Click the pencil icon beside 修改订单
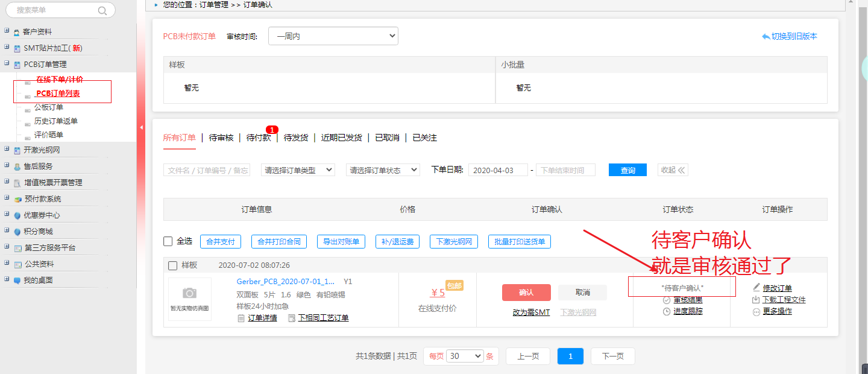The width and height of the screenshot is (868, 374). (x=756, y=288)
